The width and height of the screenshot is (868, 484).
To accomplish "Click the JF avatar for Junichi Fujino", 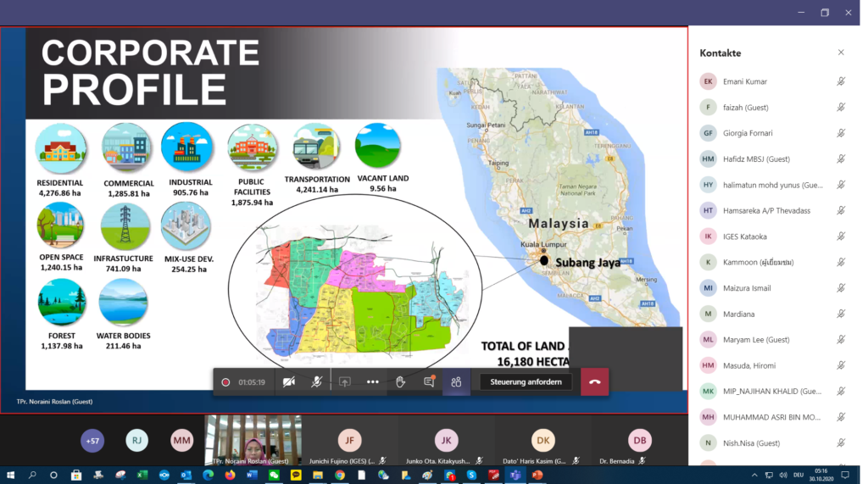I will [x=348, y=440].
